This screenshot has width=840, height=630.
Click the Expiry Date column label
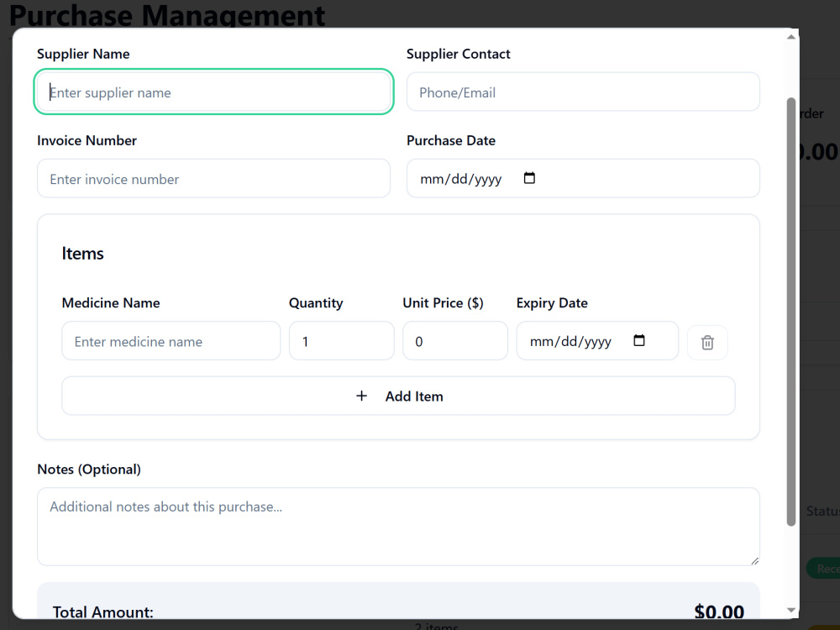coord(552,302)
